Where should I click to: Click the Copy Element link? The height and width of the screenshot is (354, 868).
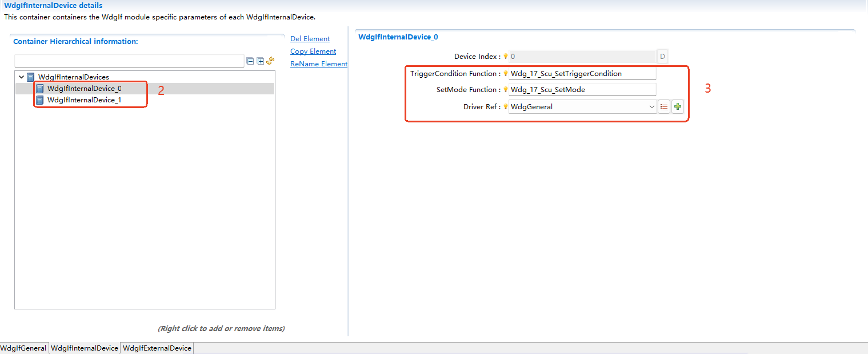[313, 51]
